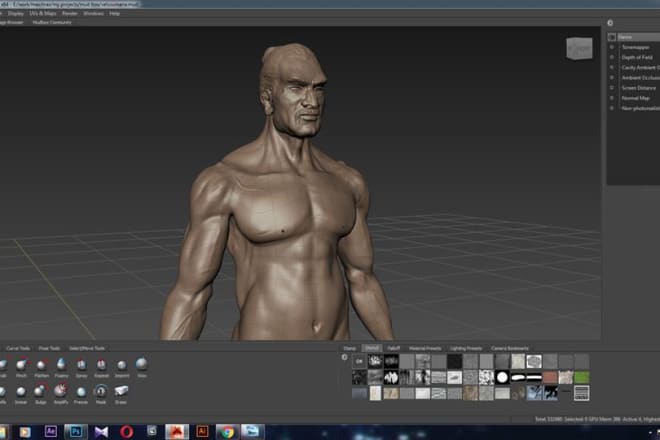Select the Spray sculpt tool
660x440 pixels.
81,365
